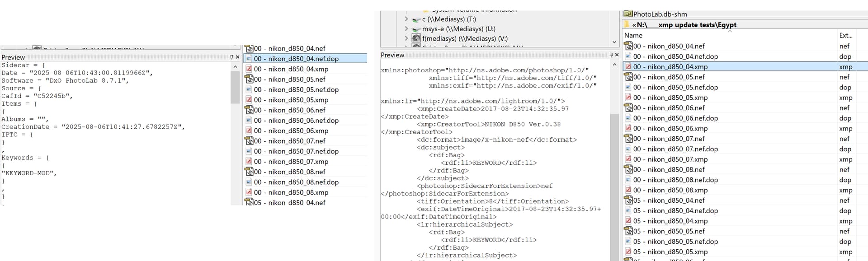Expand the msys-e (\\Mediasys) (U:) drive node
Screen dimensions: 868x261
click(x=406, y=29)
